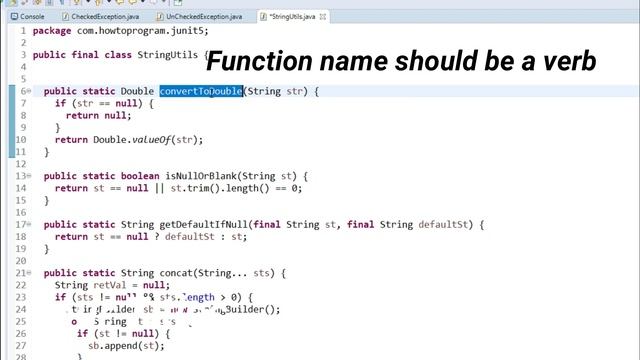Image resolution: width=640 pixels, height=360 pixels.
Task: Click the package keyword on line 1
Action: (52, 31)
